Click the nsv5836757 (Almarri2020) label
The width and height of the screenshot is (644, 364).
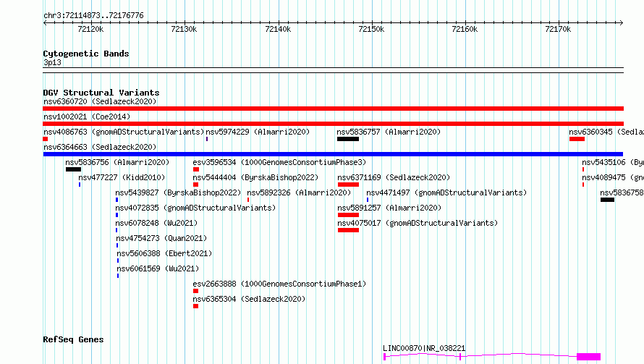coord(389,132)
